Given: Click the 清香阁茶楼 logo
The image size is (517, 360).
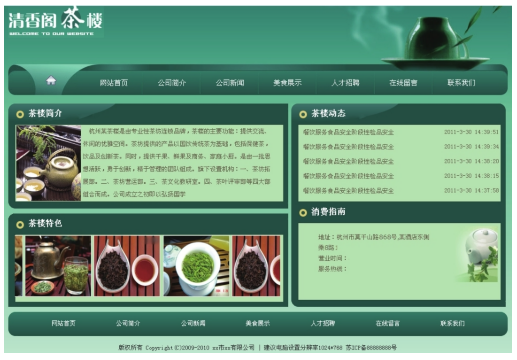Looking at the screenshot, I should [x=55, y=21].
